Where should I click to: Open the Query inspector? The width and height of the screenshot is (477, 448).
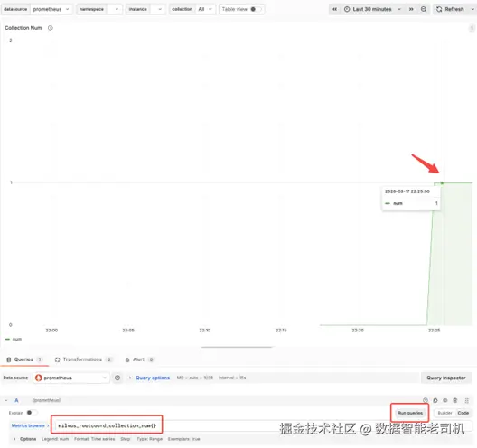pyautogui.click(x=446, y=378)
